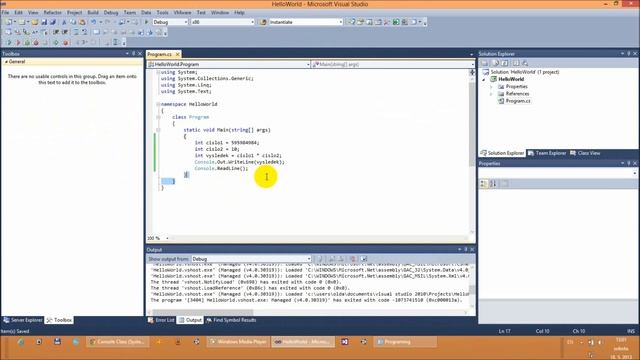640x360 pixels.
Task: Open the HelloWorld.Program class dropdown
Action: tap(229, 64)
